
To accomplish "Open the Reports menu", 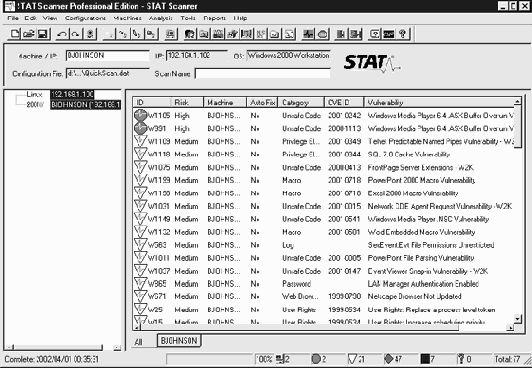I will point(214,18).
